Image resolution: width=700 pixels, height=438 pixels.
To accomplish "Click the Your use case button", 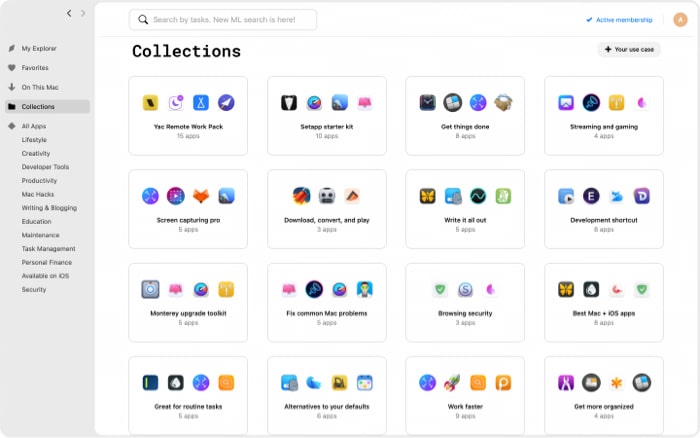I will [x=629, y=50].
